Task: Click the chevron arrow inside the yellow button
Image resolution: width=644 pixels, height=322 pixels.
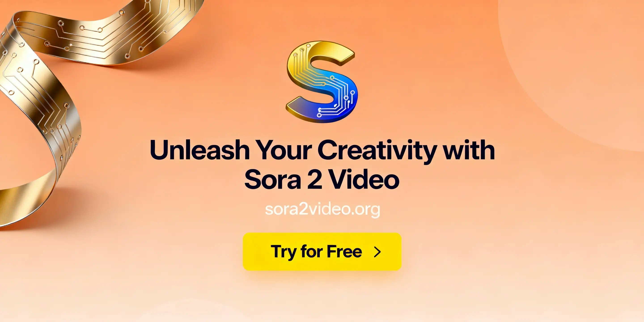Action: (377, 252)
